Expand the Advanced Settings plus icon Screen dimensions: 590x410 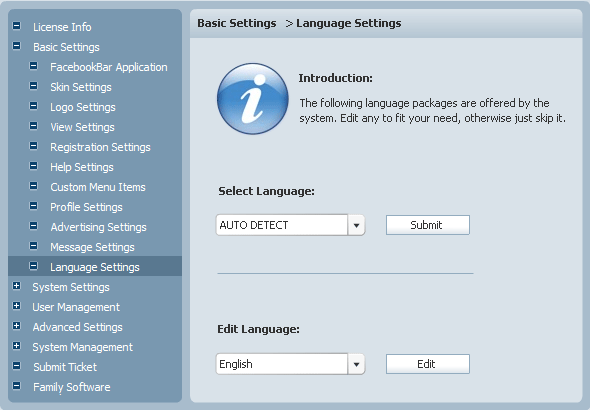[17, 326]
